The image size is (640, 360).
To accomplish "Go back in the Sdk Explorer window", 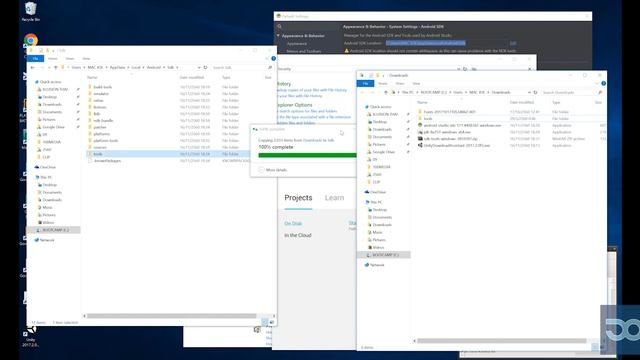I will coord(33,67).
